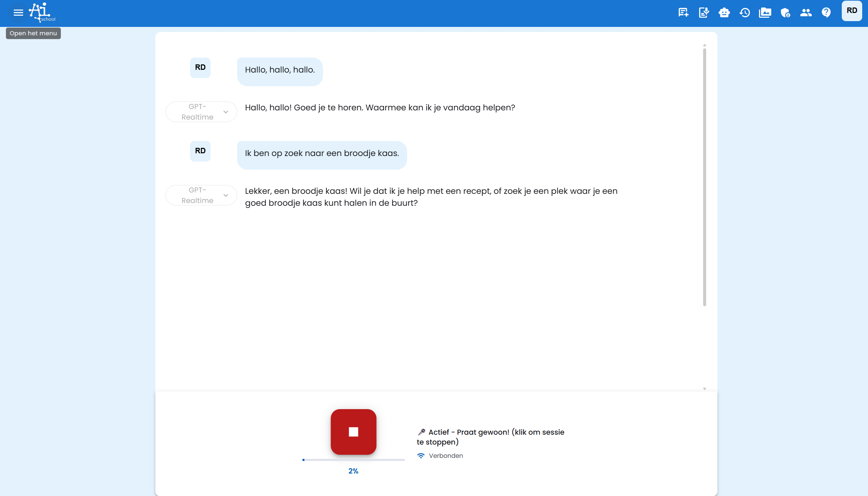Open the RD profile avatar menu
868x496 pixels.
coord(852,11)
